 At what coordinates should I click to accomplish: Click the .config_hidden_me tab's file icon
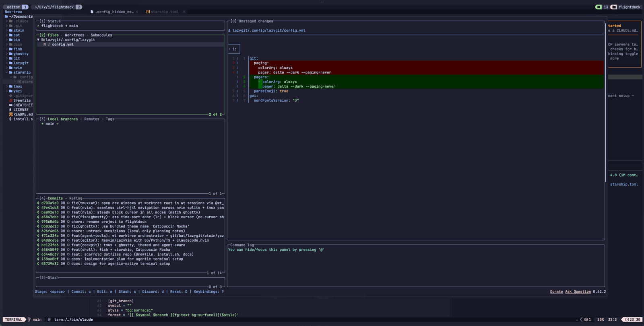92,12
